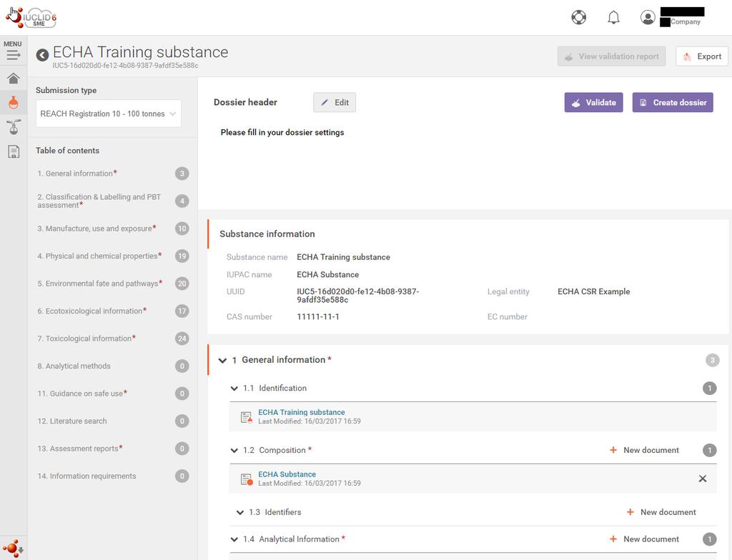Open 7. Toxicological information
Viewport: 732px width, 560px height.
coord(86,339)
